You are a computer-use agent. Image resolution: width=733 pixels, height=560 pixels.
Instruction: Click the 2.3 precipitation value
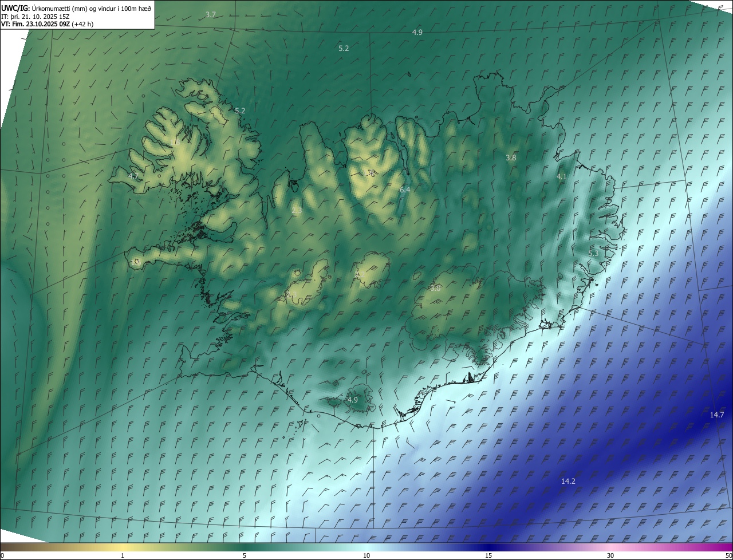pyautogui.click(x=297, y=211)
